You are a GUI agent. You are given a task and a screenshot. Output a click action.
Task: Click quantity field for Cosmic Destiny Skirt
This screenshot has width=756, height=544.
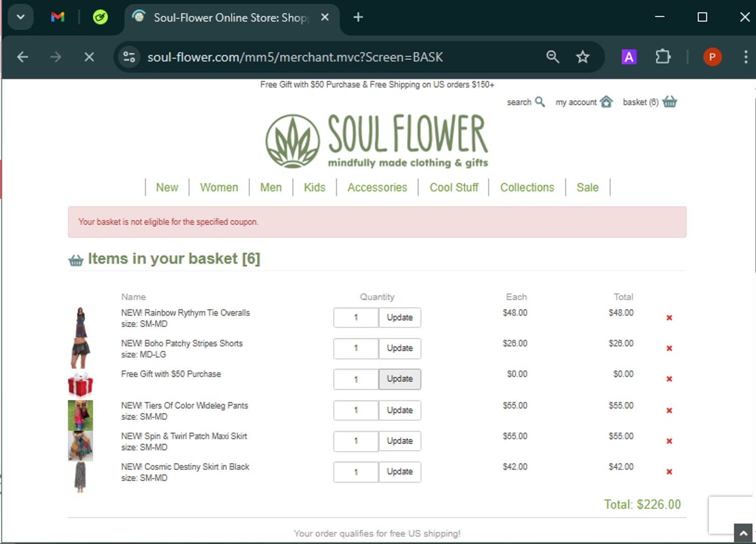tap(356, 472)
